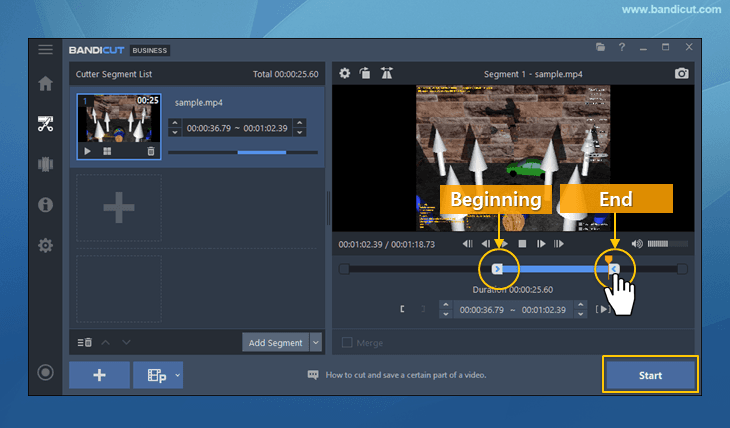Click the time range field in the segment list
This screenshot has width=730, height=428.
pyautogui.click(x=237, y=128)
